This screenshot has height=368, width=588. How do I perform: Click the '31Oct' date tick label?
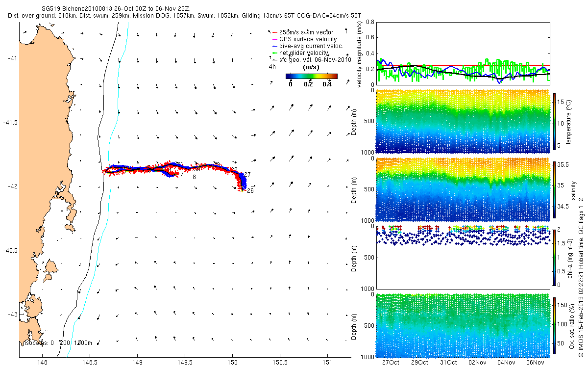[448, 363]
